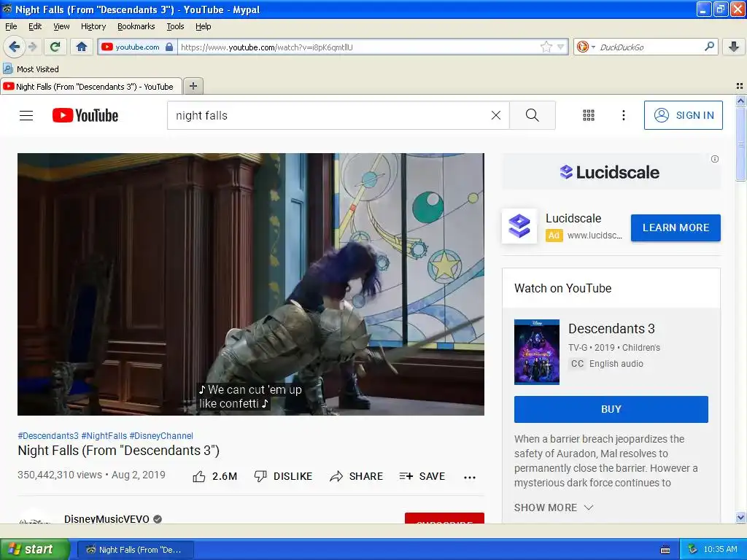Open the Edit menu
This screenshot has height=560, width=747.
coord(35,26)
